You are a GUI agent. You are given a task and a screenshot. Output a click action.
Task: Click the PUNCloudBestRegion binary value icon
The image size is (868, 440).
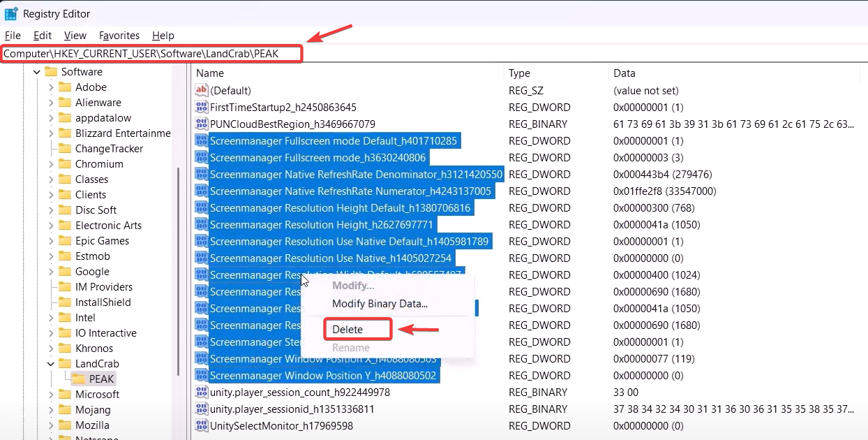click(202, 124)
